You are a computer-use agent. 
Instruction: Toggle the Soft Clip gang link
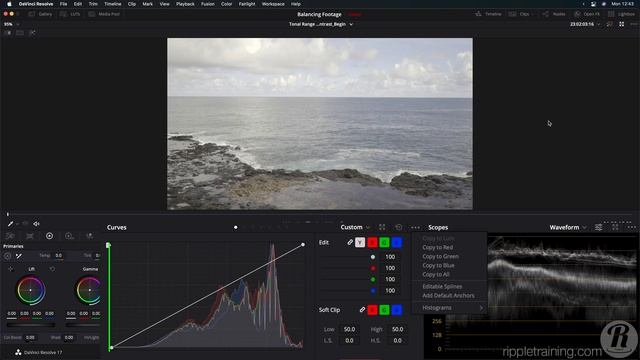click(x=362, y=310)
